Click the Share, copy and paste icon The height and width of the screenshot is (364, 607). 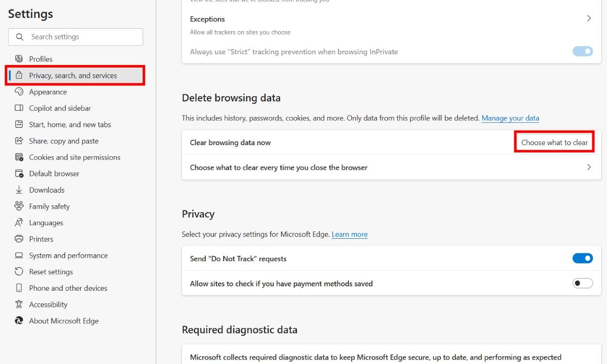coord(19,141)
